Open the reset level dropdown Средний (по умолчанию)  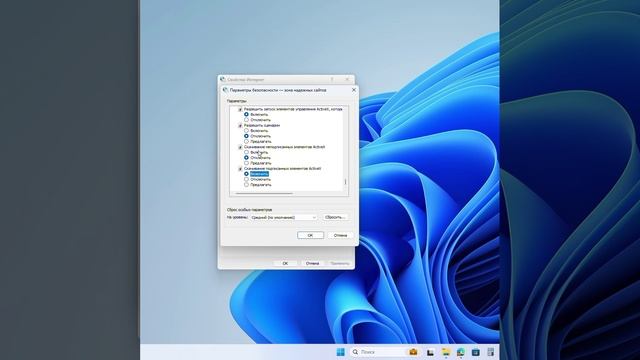(x=284, y=218)
